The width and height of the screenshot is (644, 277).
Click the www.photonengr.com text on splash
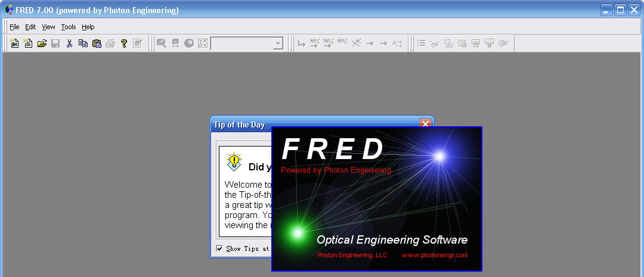(x=435, y=255)
